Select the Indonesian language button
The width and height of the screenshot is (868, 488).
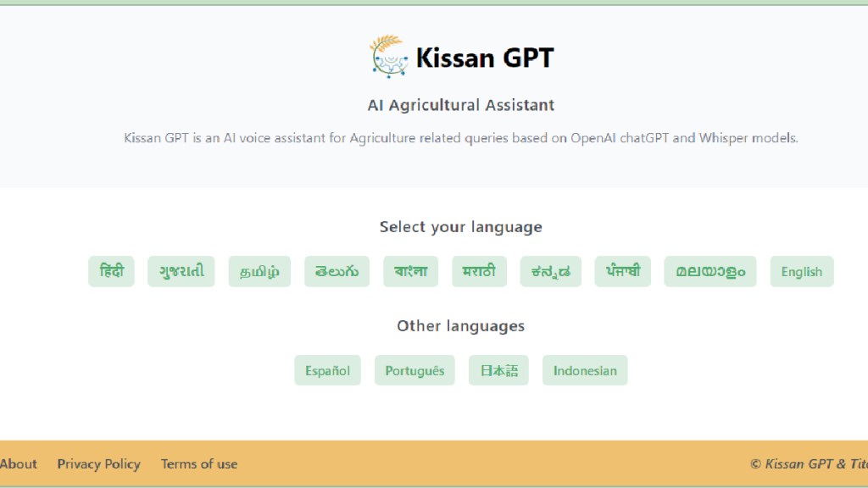coord(585,370)
